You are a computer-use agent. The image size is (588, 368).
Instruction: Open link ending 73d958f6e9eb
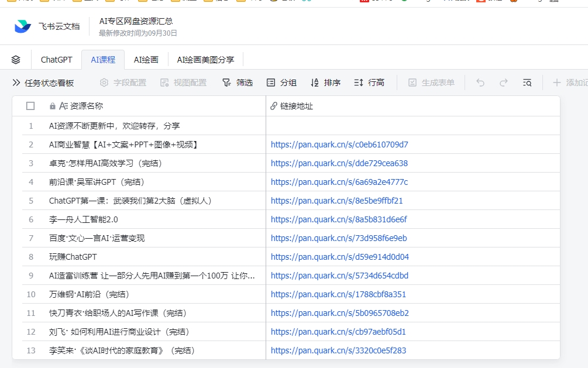[x=339, y=238]
